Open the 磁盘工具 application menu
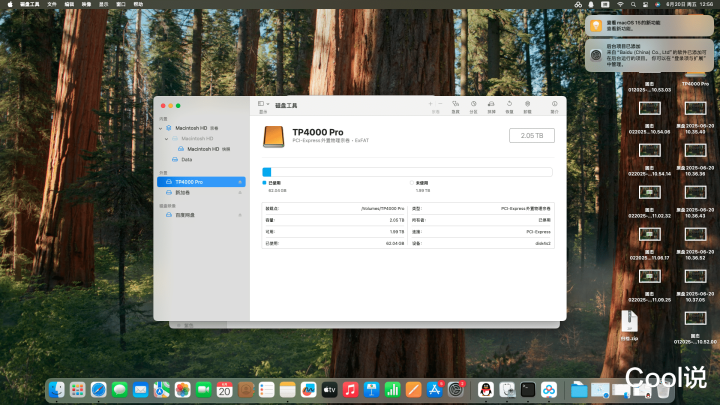720x405 pixels. coord(30,4)
